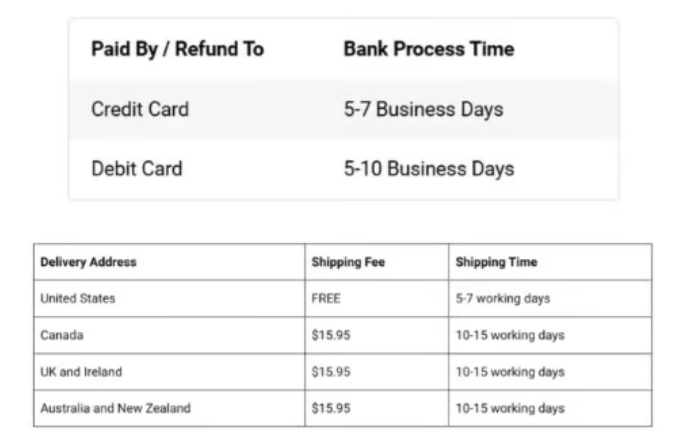Click Australia and New Zealand's shipping fee
Screen dimensions: 686x436
pyautogui.click(x=331, y=408)
